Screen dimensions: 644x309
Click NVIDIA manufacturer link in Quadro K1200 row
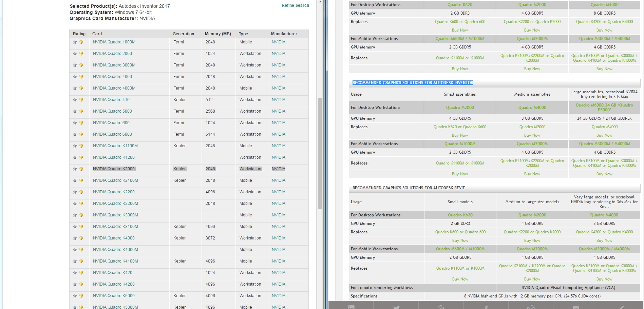pos(279,157)
